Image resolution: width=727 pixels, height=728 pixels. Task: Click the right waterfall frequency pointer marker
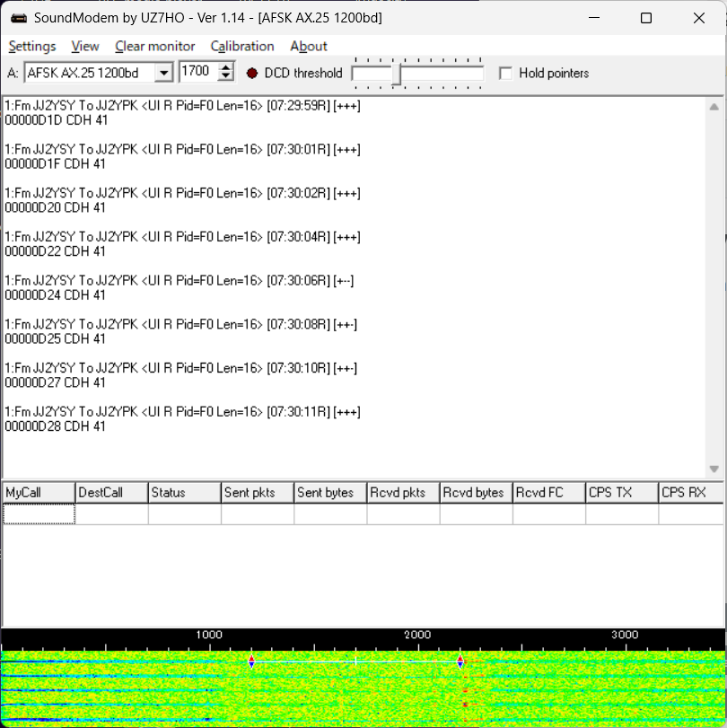click(460, 662)
